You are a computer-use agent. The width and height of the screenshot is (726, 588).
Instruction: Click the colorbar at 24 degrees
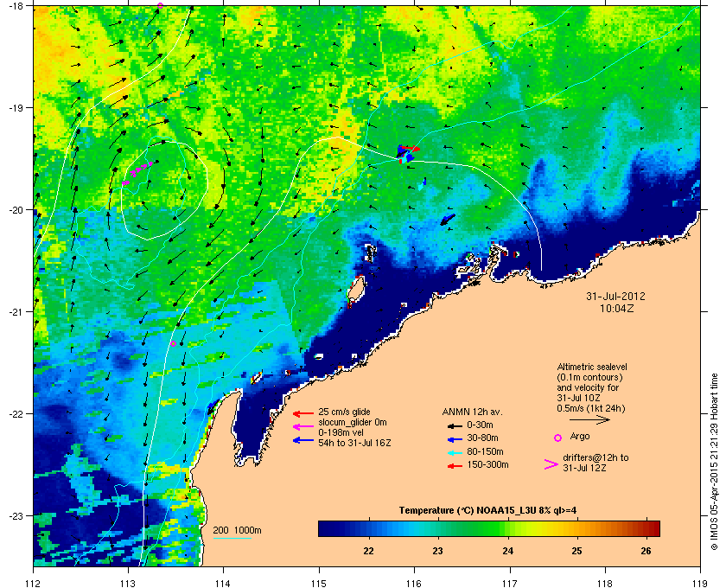pyautogui.click(x=508, y=528)
